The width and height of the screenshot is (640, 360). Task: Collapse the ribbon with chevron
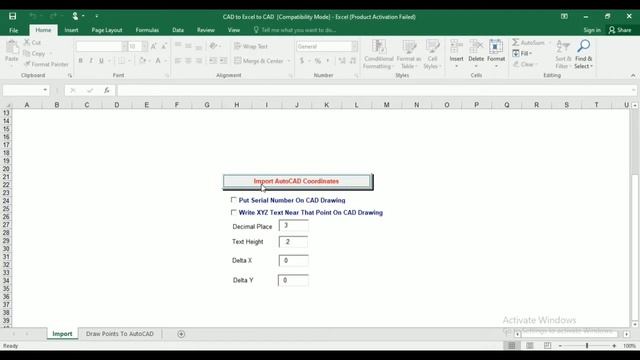coord(633,76)
